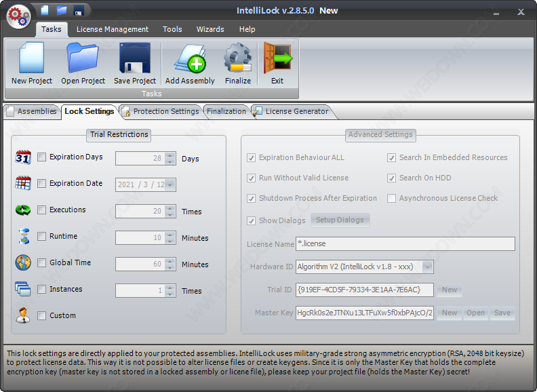The height and width of the screenshot is (392, 537).
Task: Check the Instances checkbox
Action: (41, 289)
